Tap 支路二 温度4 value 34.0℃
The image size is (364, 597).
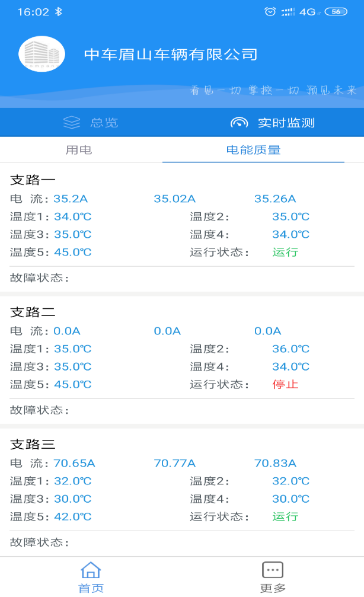point(290,366)
